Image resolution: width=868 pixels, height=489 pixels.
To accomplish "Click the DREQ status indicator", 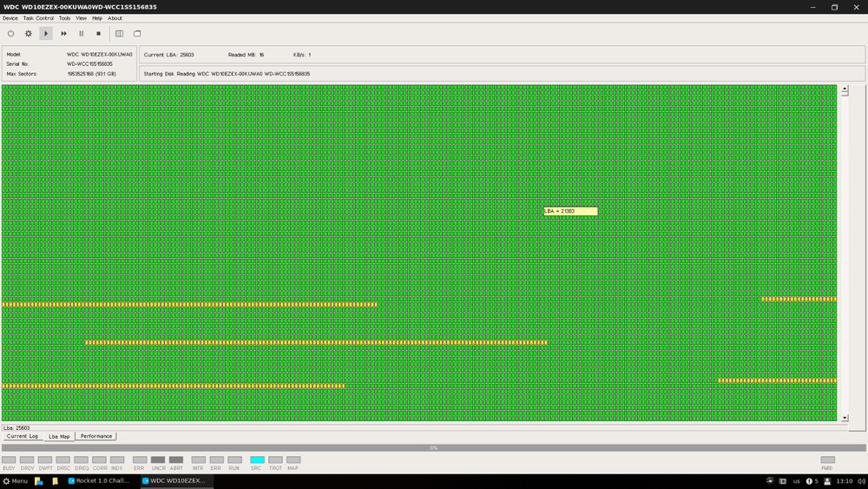I will (82, 459).
